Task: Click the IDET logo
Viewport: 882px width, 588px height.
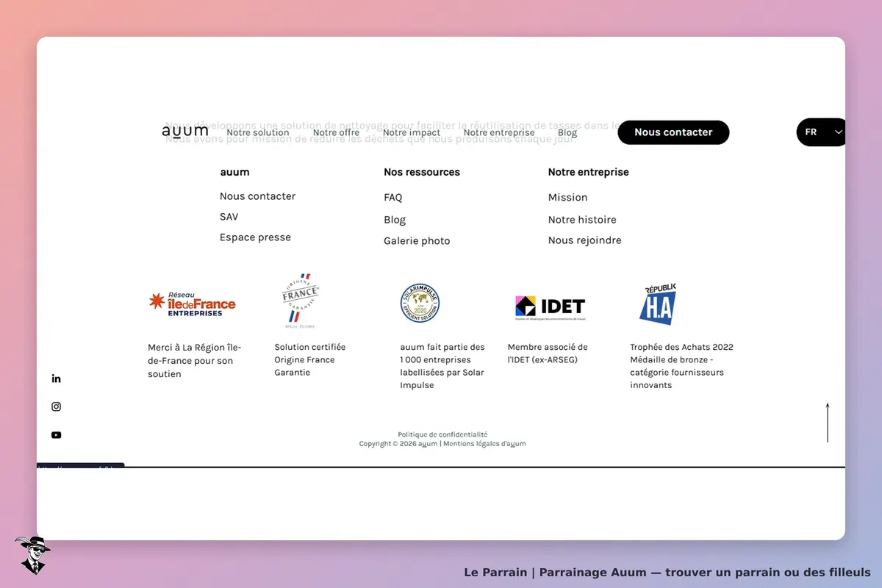Action: (550, 307)
